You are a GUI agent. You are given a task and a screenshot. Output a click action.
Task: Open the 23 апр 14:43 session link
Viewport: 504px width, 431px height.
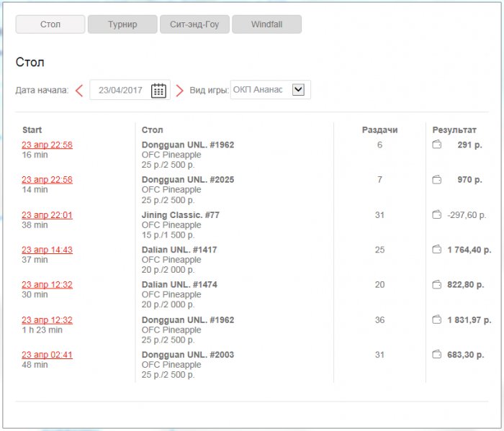coord(47,250)
